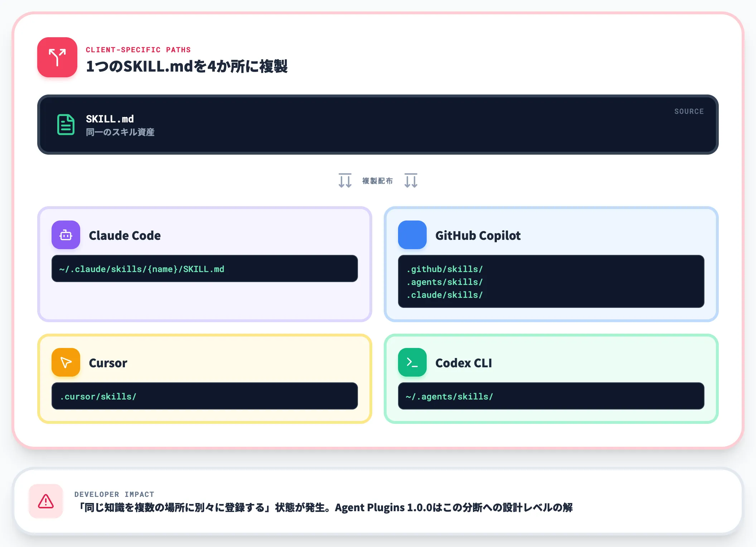Click the SKILL.md title in the dark banner
The width and height of the screenshot is (756, 547).
coord(110,119)
